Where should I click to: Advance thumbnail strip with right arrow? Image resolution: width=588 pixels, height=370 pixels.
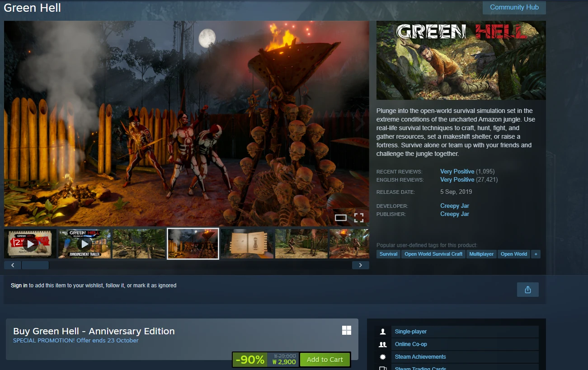pos(360,265)
